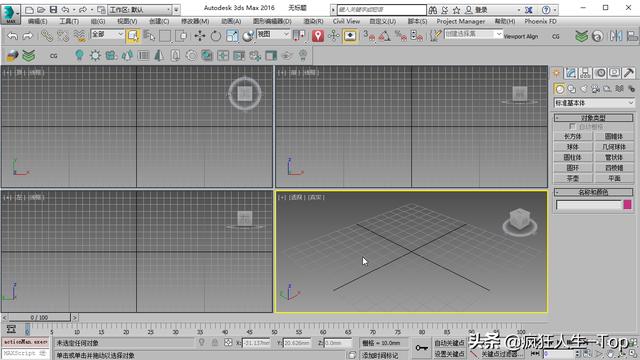The image size is (640, 360).
Task: Open the Phoenix FD menu
Action: pyautogui.click(x=541, y=21)
